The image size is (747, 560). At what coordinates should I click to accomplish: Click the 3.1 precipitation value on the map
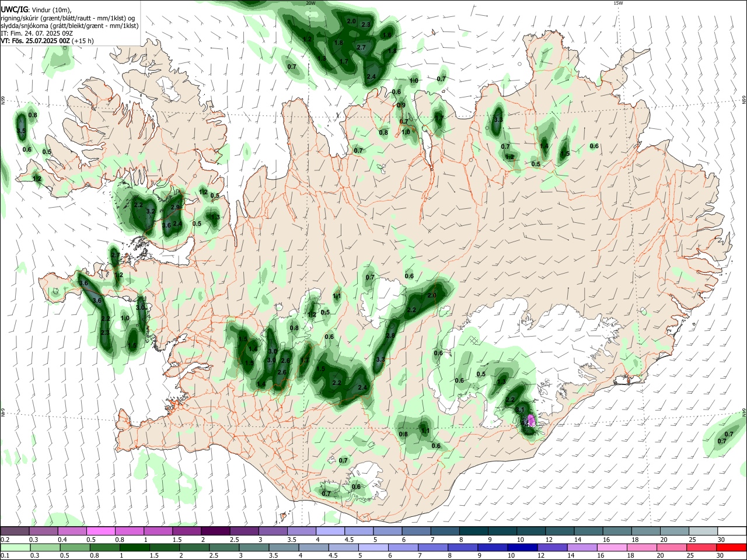click(x=521, y=410)
